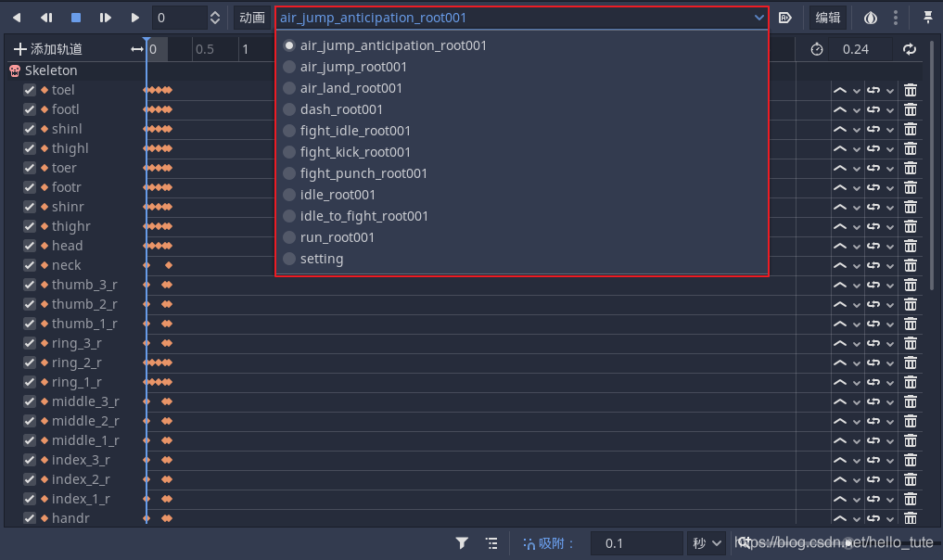Screen dimensions: 943x560
Task: Select idle_to_fight_root001 animation
Action: (x=521, y=217)
